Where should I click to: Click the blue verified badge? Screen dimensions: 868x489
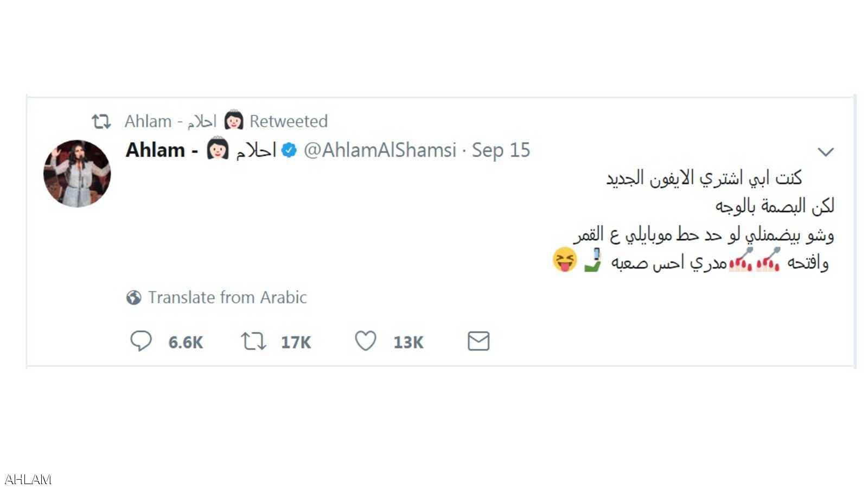[289, 150]
